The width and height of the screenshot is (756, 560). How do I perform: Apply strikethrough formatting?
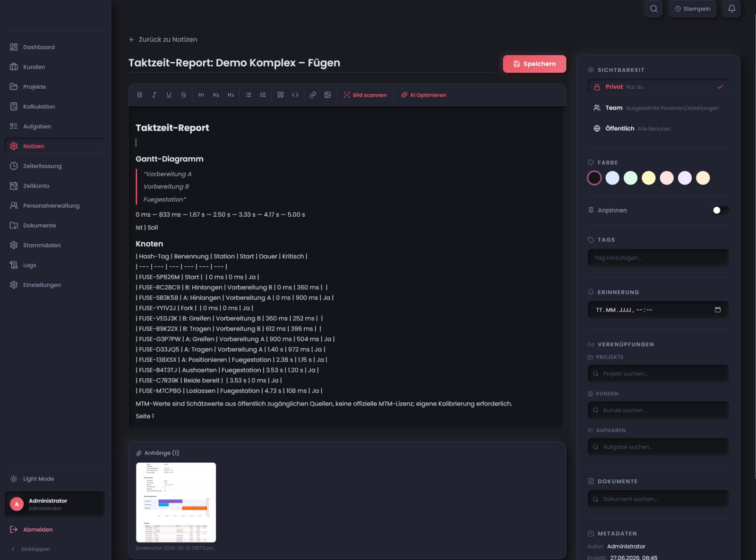[183, 95]
